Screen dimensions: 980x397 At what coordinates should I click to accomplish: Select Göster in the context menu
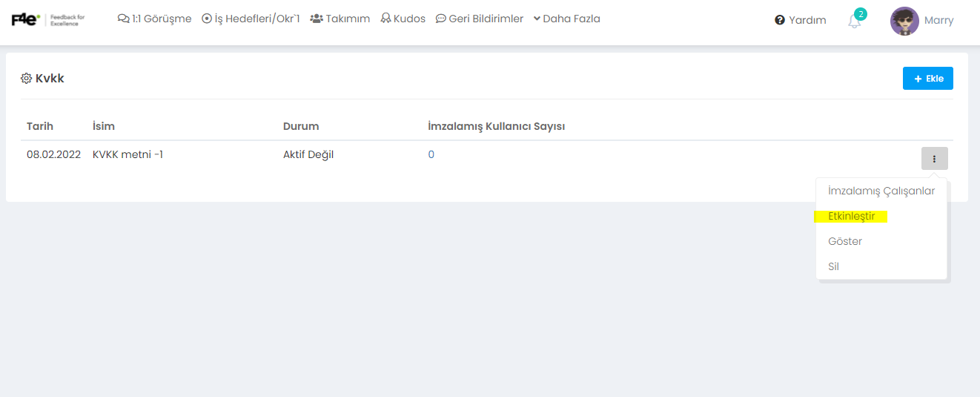pyautogui.click(x=845, y=242)
